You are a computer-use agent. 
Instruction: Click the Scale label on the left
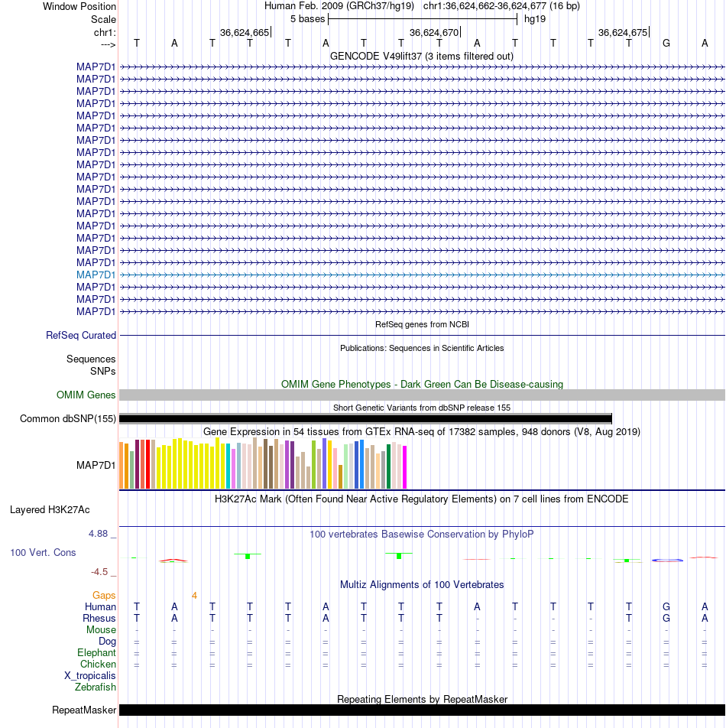coord(103,20)
